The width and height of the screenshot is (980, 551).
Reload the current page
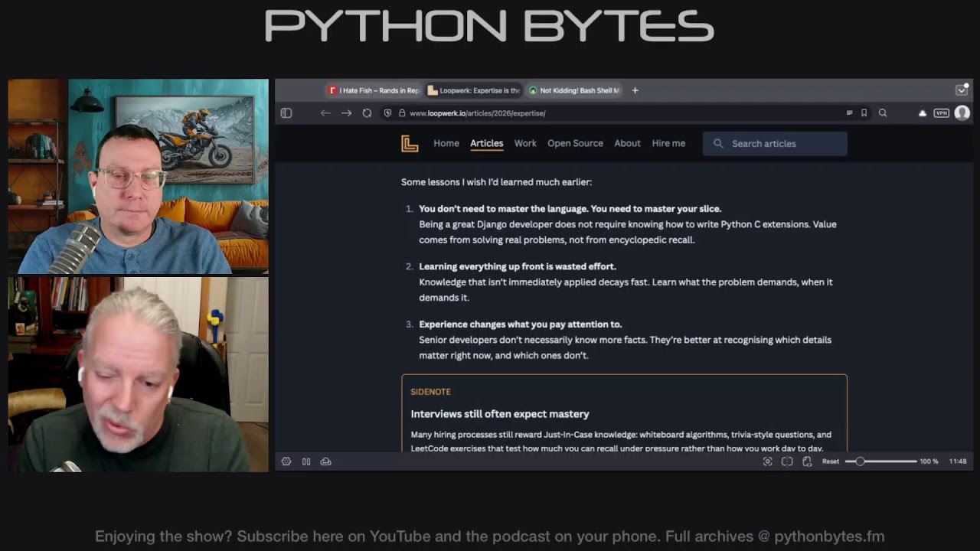(x=367, y=113)
